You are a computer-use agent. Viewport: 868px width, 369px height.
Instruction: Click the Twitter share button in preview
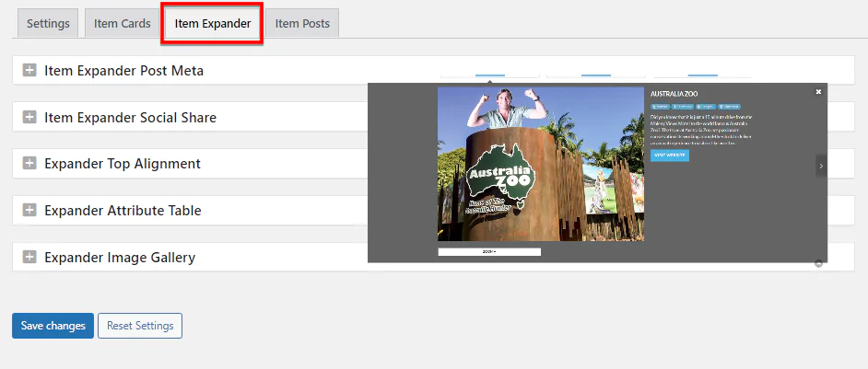[661, 106]
